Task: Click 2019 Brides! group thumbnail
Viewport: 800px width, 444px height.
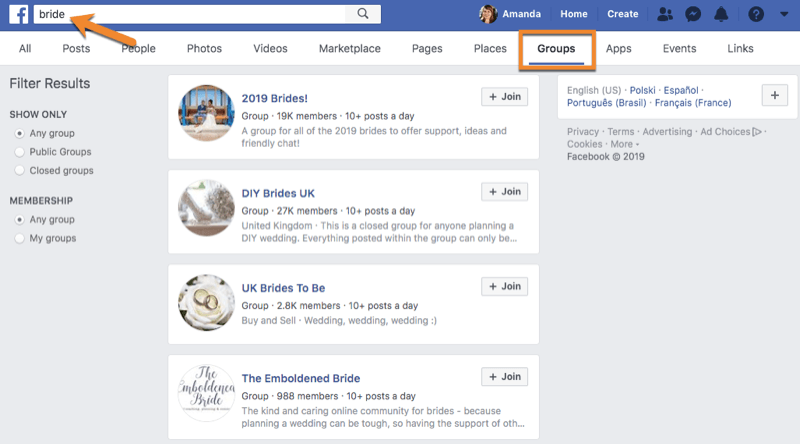Action: point(206,113)
